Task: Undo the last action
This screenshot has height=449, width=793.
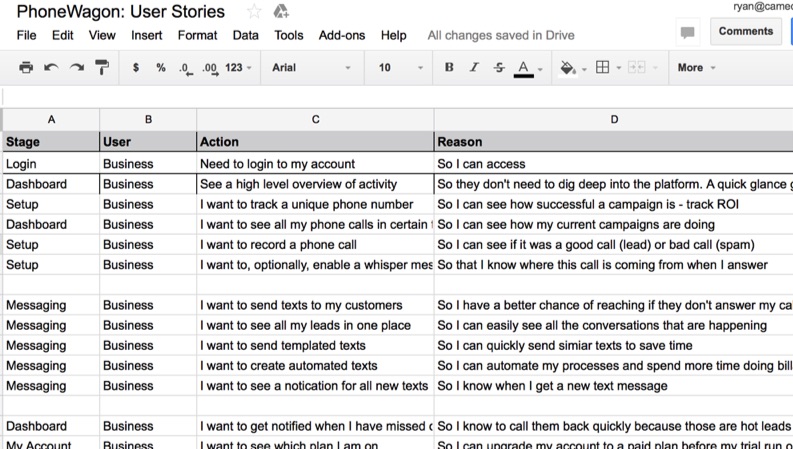Action: pos(51,68)
